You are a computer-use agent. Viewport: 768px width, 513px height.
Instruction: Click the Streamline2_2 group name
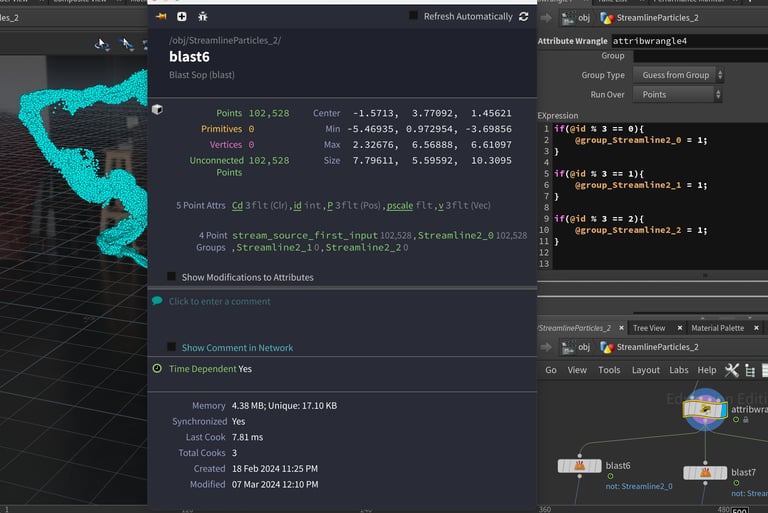pos(363,247)
